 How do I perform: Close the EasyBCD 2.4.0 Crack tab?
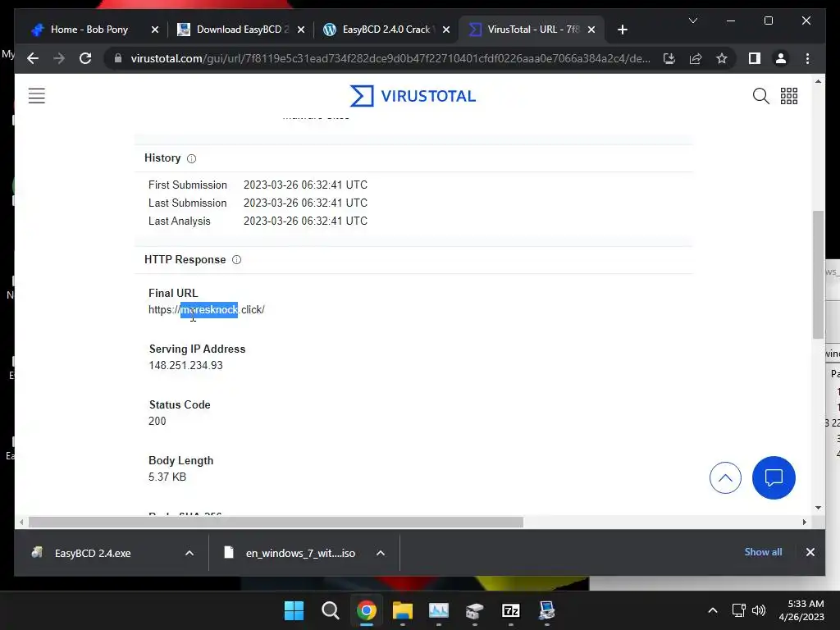point(445,30)
